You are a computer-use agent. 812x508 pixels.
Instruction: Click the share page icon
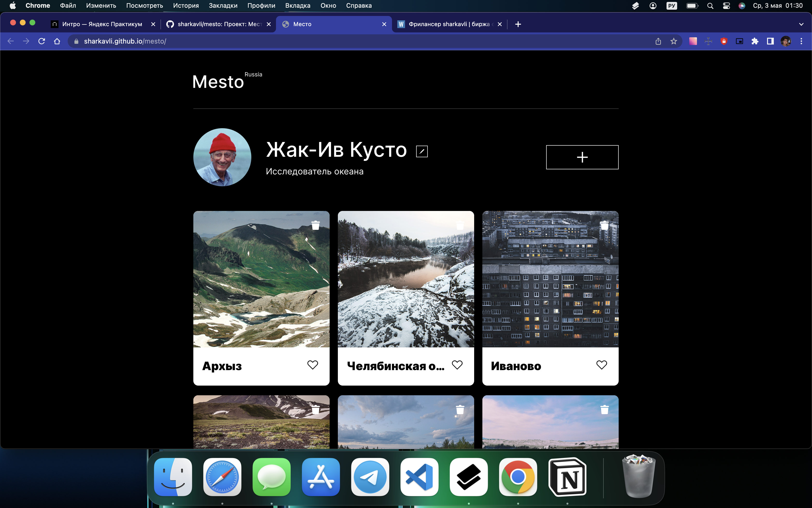658,41
